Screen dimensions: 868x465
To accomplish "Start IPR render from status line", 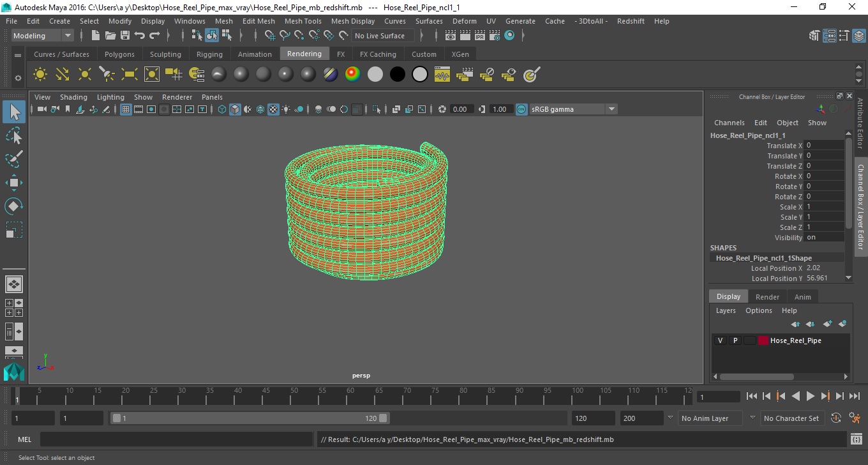I will (480, 36).
